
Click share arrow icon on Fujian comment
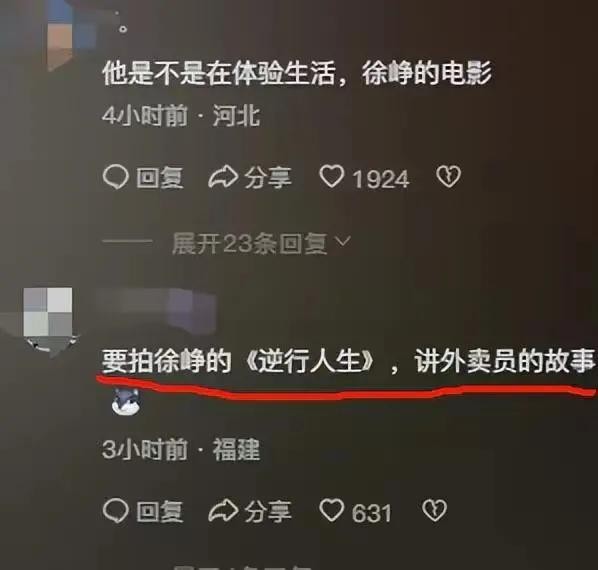click(223, 511)
